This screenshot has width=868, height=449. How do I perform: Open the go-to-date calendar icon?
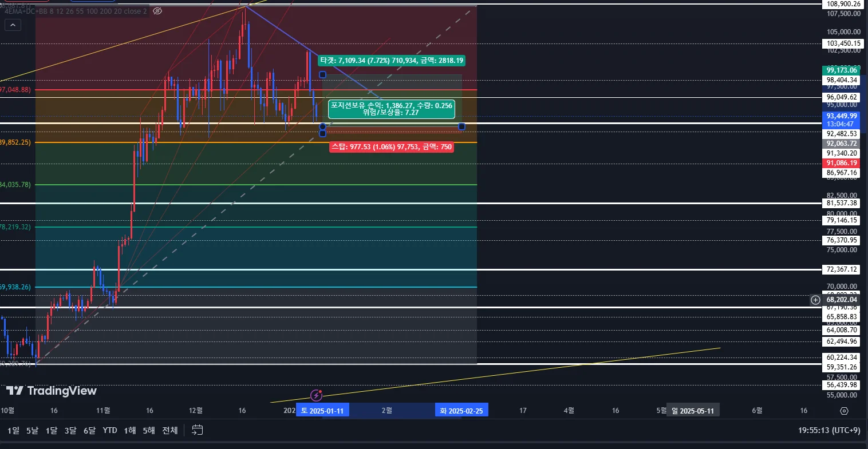pyautogui.click(x=198, y=430)
